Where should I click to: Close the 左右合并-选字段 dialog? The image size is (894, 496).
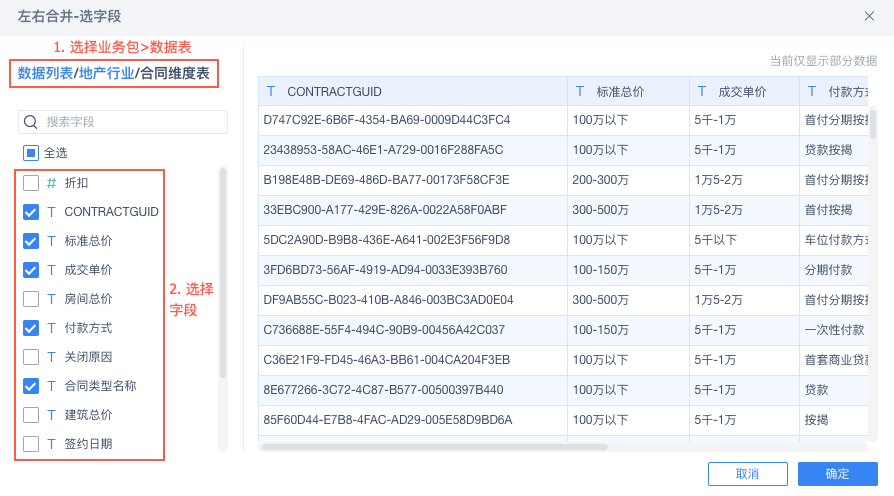(x=869, y=16)
